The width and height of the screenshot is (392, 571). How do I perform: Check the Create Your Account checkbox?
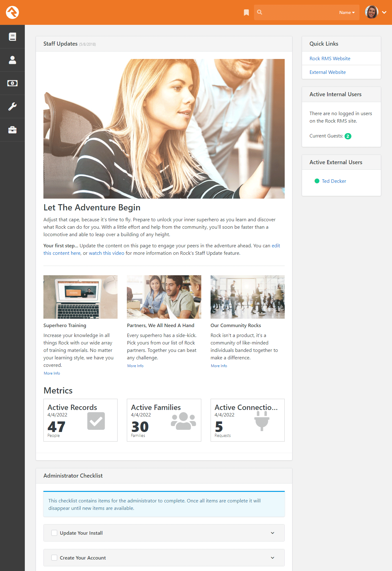pos(54,558)
